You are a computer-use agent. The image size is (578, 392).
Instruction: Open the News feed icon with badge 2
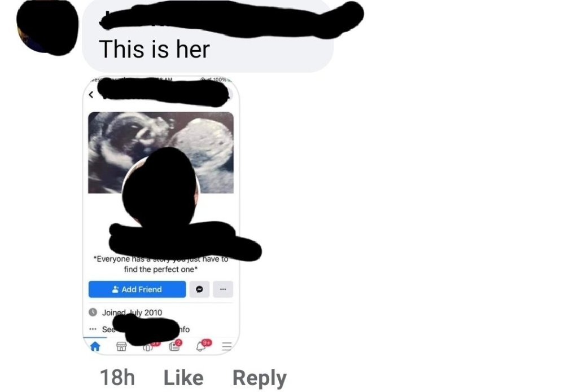coord(175,346)
